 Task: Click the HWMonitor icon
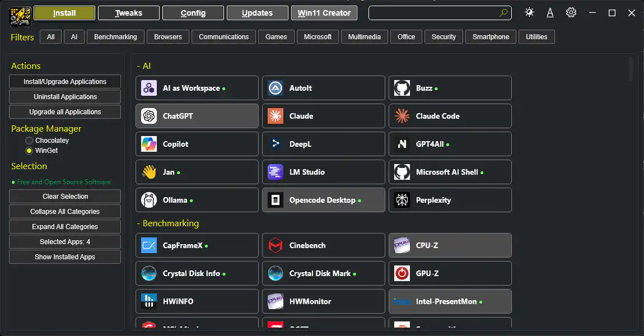tap(275, 301)
